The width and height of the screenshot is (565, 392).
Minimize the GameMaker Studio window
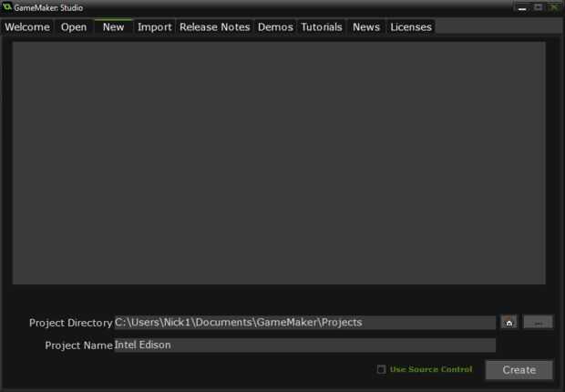tap(522, 7)
